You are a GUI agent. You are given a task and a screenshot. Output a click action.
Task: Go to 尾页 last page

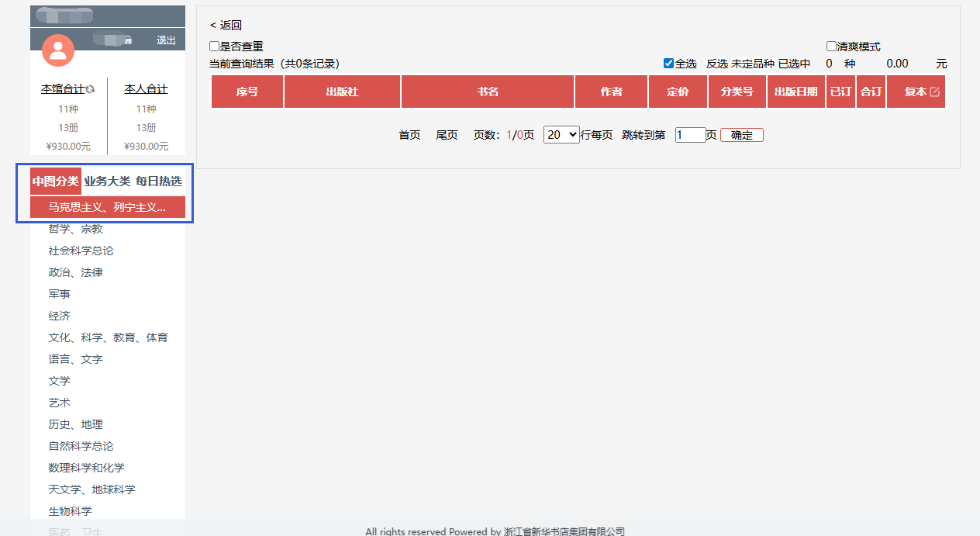coord(447,135)
